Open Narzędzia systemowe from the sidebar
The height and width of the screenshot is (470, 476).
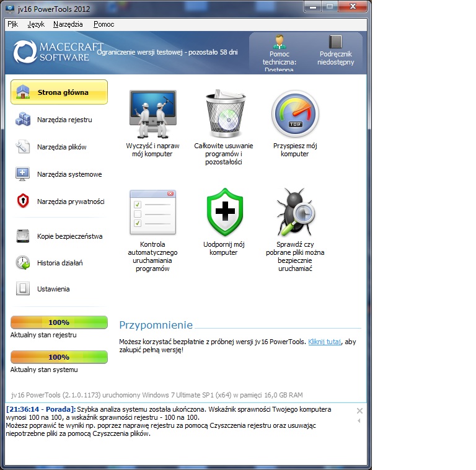pos(69,174)
